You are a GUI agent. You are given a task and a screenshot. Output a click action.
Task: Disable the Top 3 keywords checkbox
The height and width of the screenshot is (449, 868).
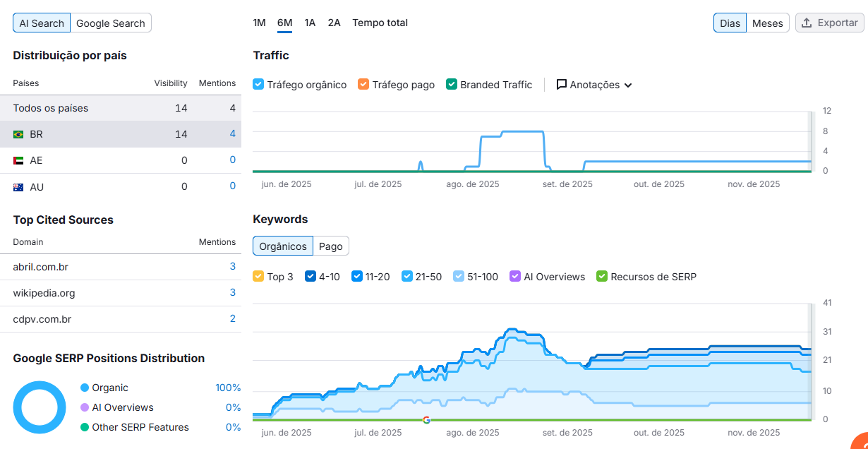[258, 277]
